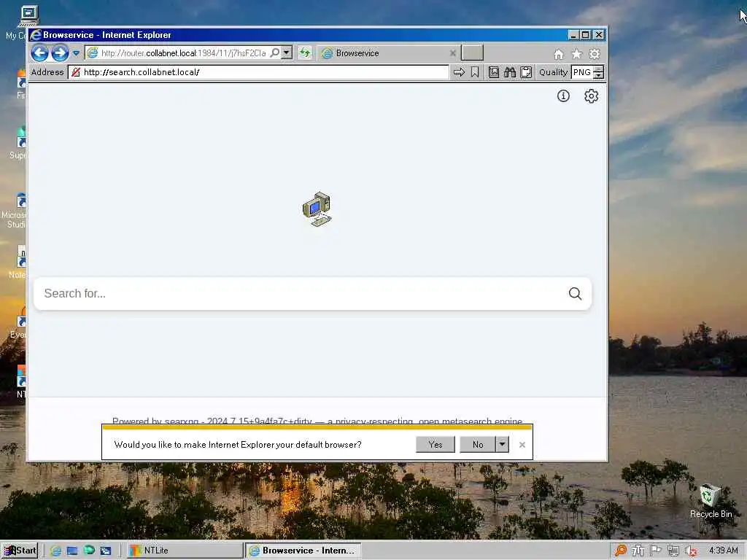The image size is (747, 560).
Task: Click the magnifier search button in the search box
Action: tap(575, 294)
